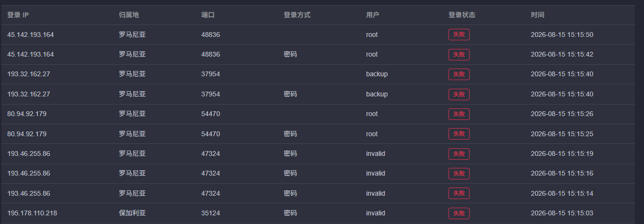Click the 登录 IP column header
The image size is (644, 224).
18,15
